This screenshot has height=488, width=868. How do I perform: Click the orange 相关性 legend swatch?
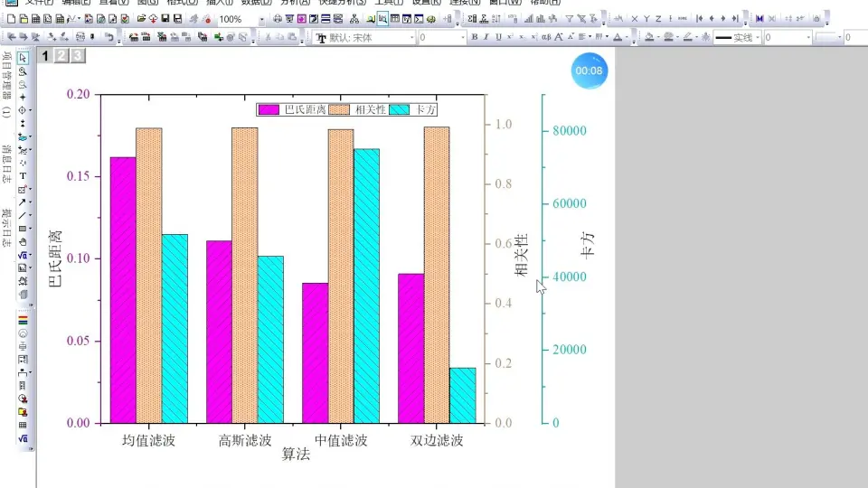coord(339,109)
